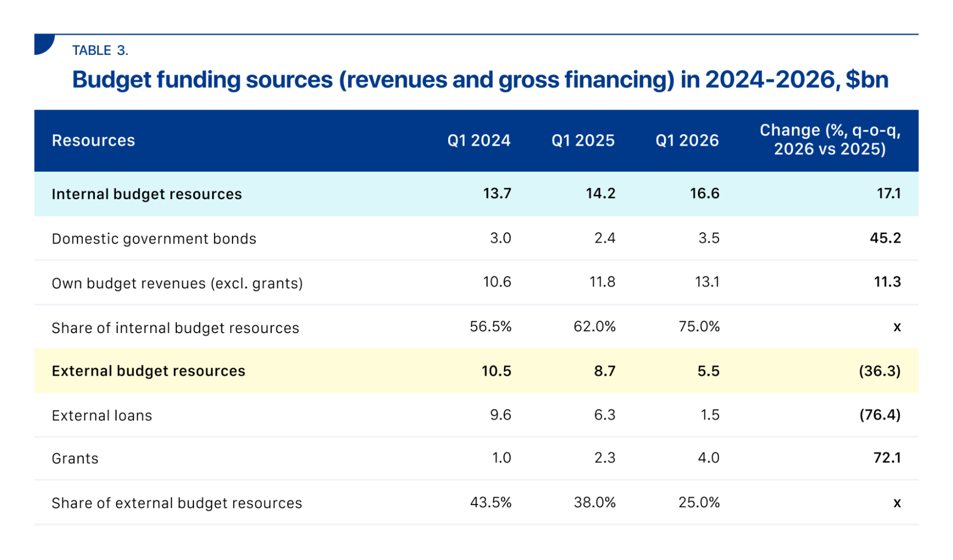Select the "Grants" row label
Viewport: 953px width, 560px height.
(x=75, y=458)
